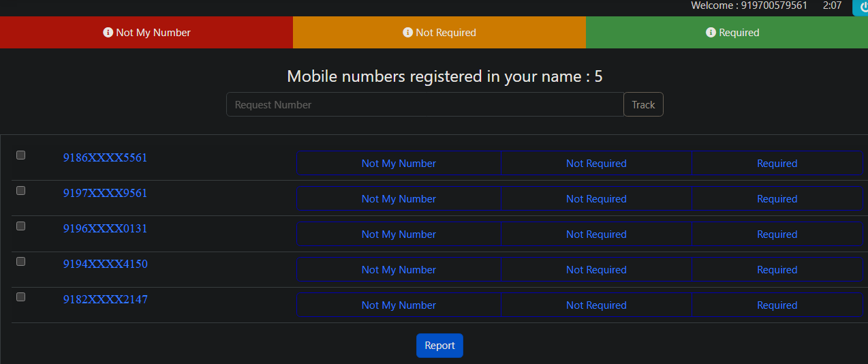Enable the checkbox for 9194XXXX4150
The image size is (868, 364).
tap(20, 262)
